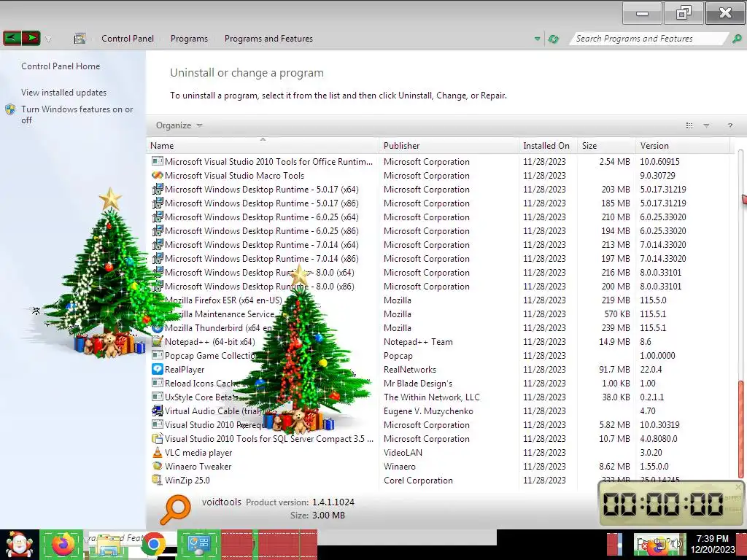Close the timer widget

coord(738,486)
